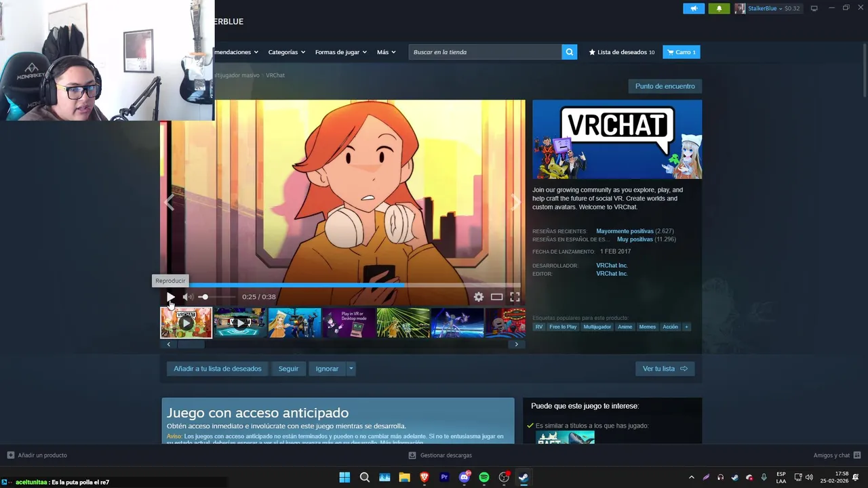
Task: Select Play in VR or Desktop thumbnail
Action: point(349,323)
